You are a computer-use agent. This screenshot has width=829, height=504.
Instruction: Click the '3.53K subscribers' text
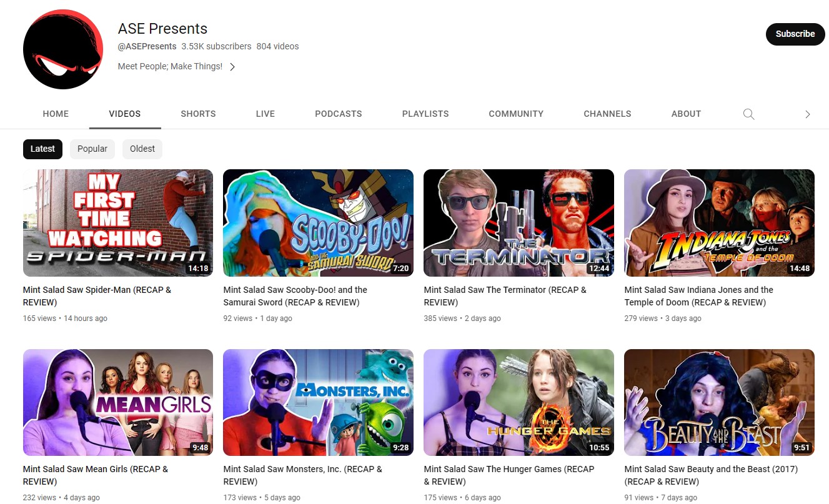pyautogui.click(x=216, y=46)
